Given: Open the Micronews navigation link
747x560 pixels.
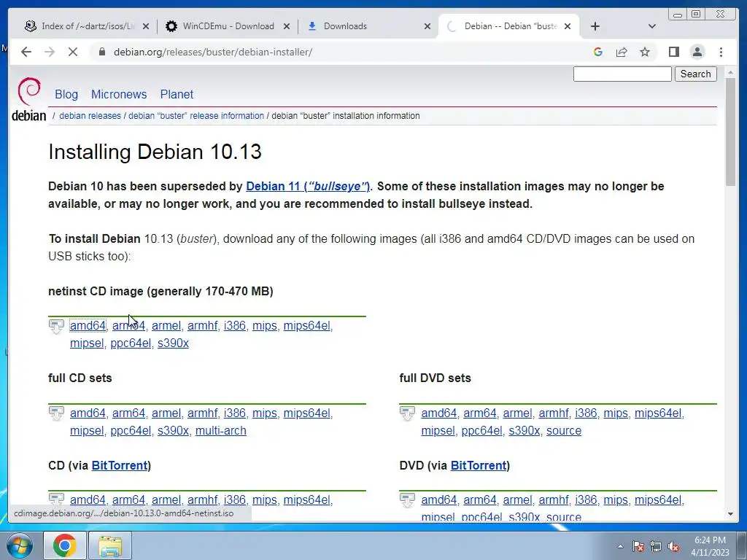Looking at the screenshot, I should [x=119, y=94].
